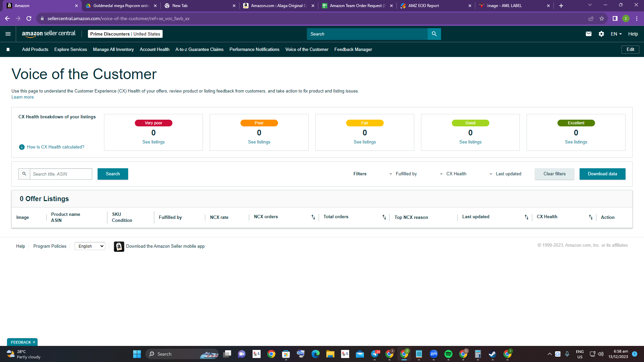Open the browser tab search chevron
644x362 pixels.
(590, 5)
